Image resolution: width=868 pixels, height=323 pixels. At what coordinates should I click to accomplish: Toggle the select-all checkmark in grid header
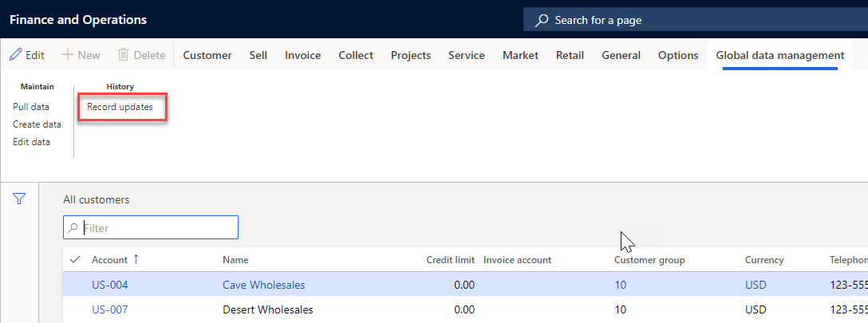click(x=75, y=260)
